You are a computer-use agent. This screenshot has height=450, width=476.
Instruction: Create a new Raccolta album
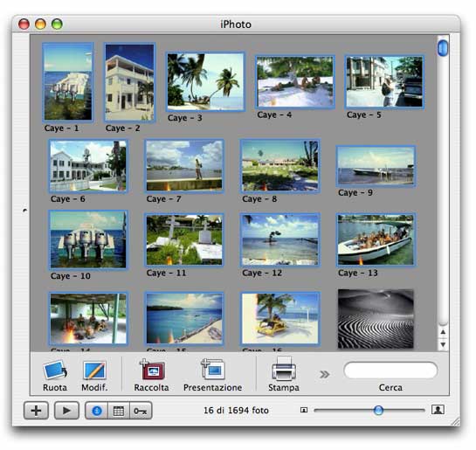point(152,370)
